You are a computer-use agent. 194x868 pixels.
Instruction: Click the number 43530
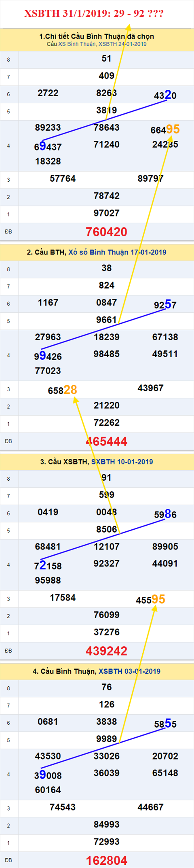pyautogui.click(x=48, y=756)
